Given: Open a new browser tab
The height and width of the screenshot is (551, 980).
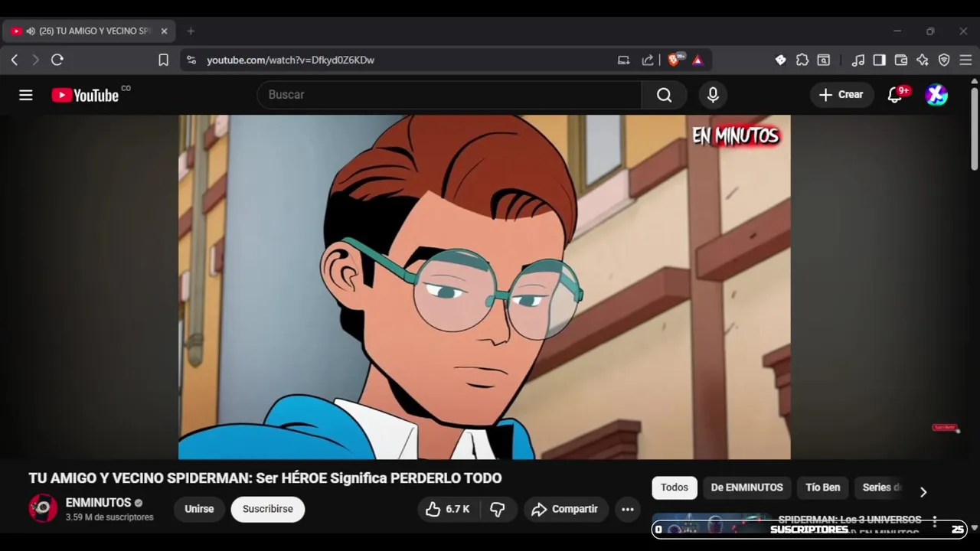Looking at the screenshot, I should tap(191, 31).
